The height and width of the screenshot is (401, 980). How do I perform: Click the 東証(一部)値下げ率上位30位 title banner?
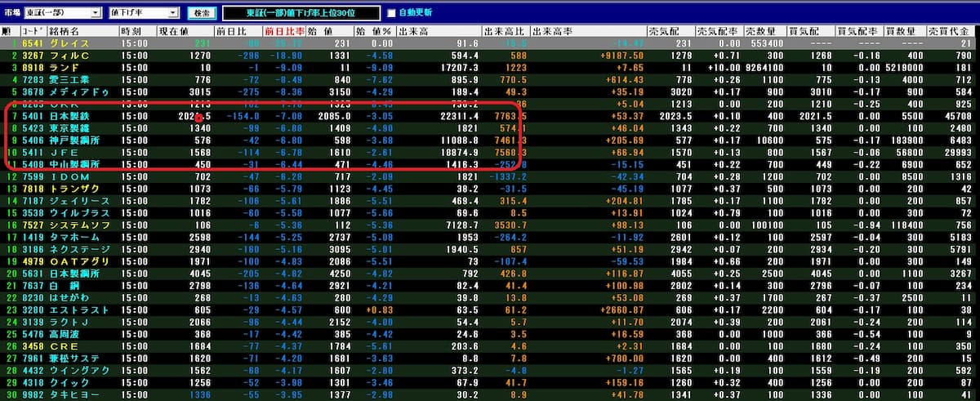coord(301,13)
